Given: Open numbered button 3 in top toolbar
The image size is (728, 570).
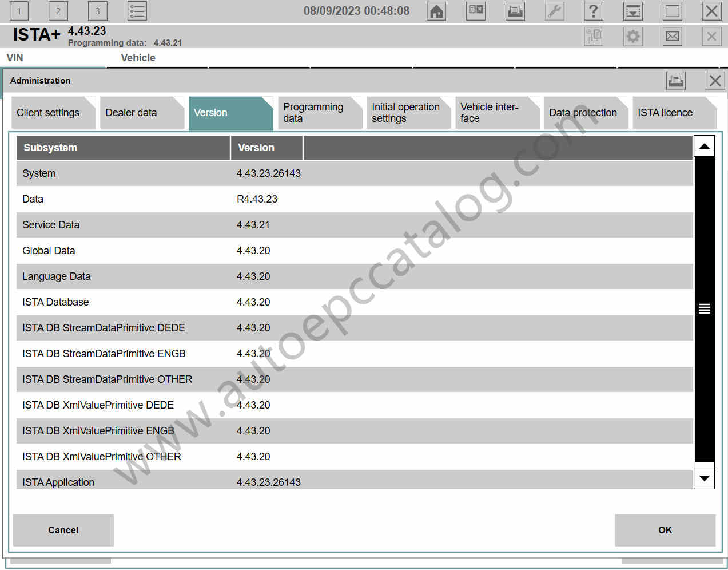Looking at the screenshot, I should [x=98, y=11].
